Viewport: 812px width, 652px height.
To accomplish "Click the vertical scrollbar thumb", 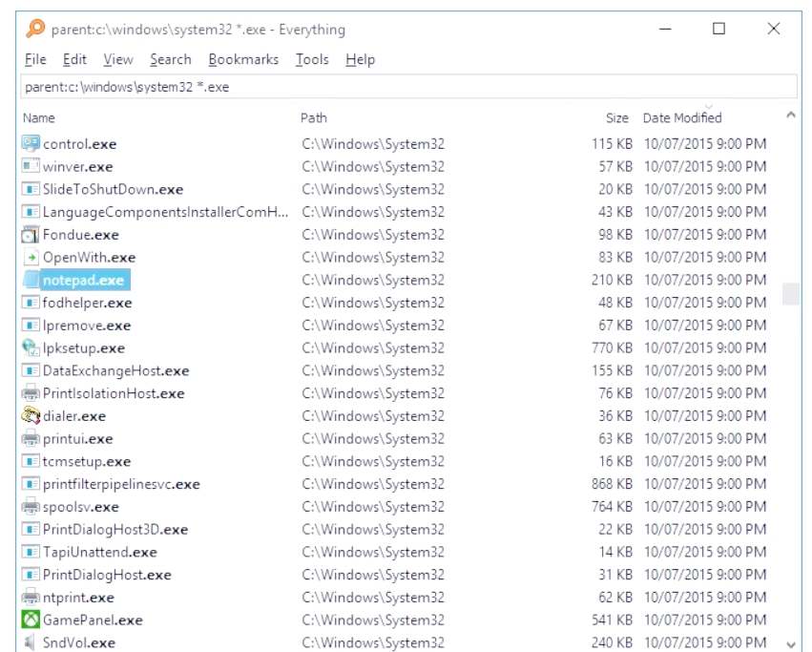I will tap(791, 293).
